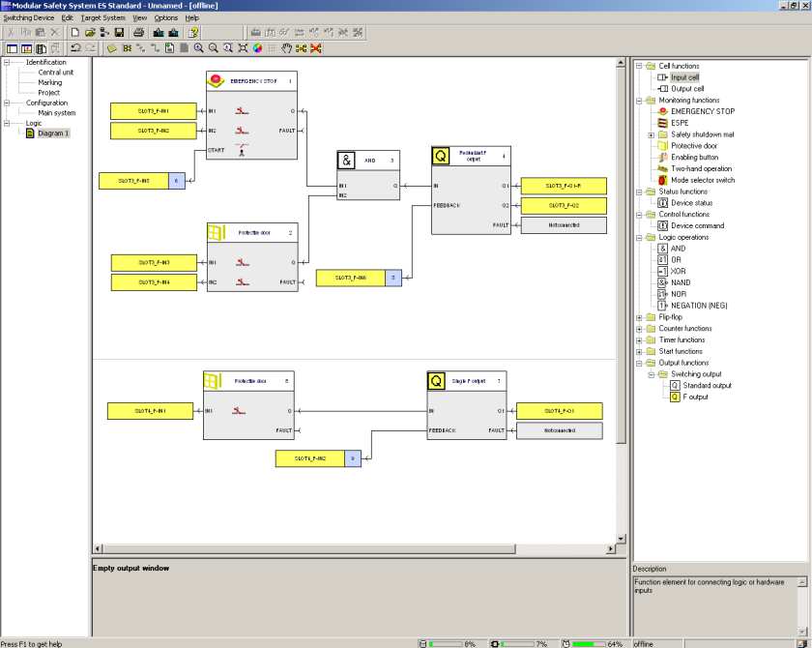812x648 pixels.
Task: Click the F output yellow Q icon
Action: [x=675, y=397]
